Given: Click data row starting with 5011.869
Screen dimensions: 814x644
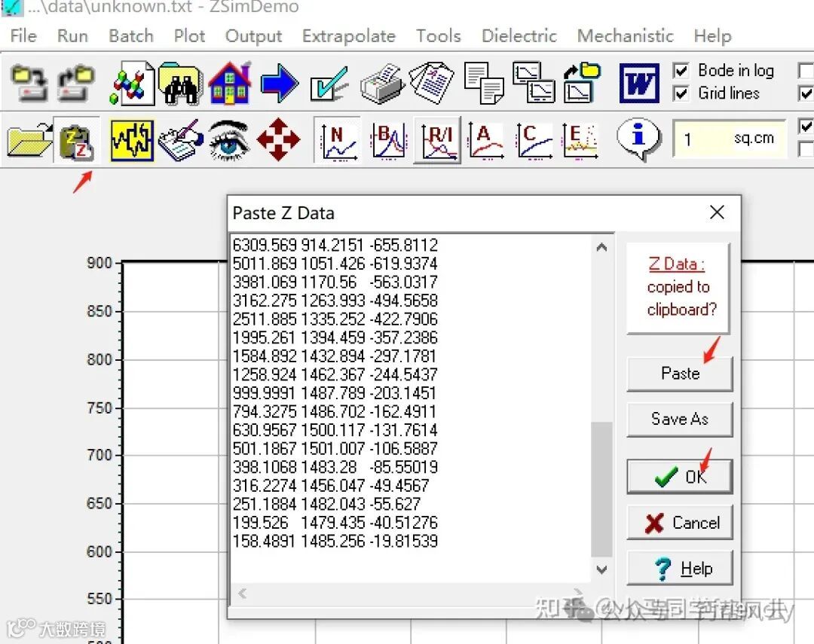Looking at the screenshot, I should [335, 264].
